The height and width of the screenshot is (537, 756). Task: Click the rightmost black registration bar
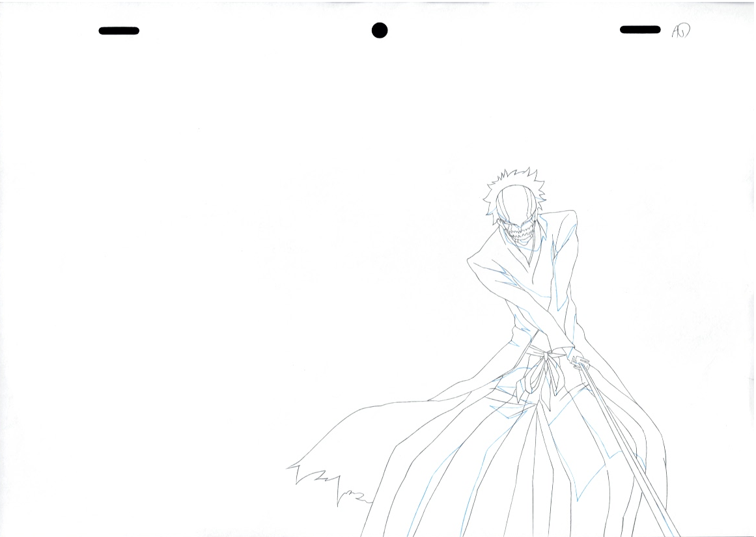640,29
